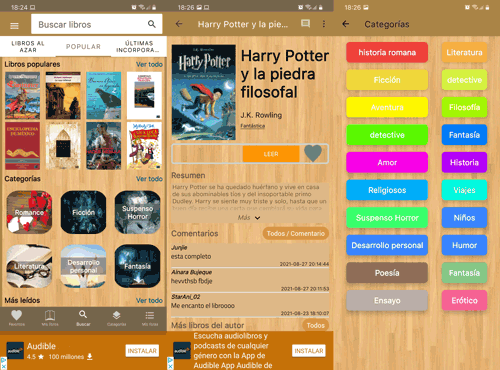Open Categorías layers icon in bottom bar
Screen dimensions: 500x370
click(116, 318)
